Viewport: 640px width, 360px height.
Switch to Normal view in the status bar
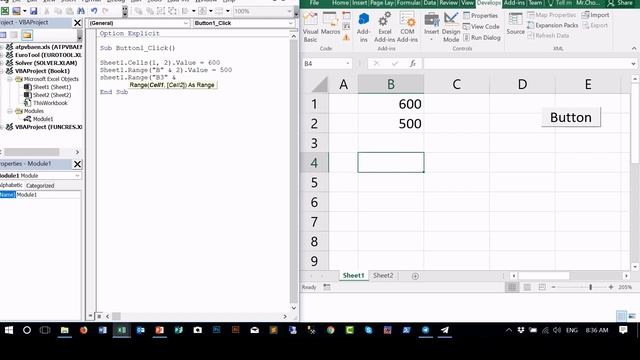click(511, 287)
